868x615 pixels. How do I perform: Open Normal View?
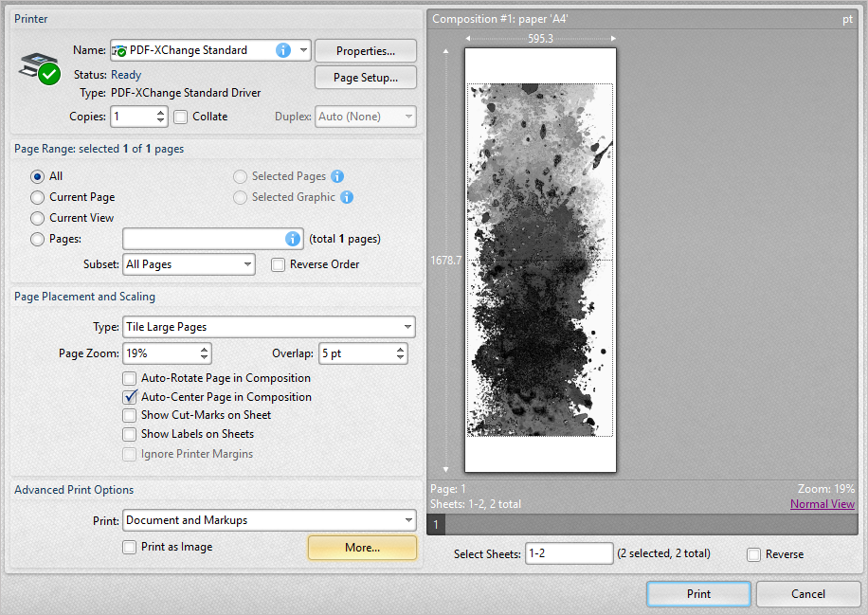[822, 503]
